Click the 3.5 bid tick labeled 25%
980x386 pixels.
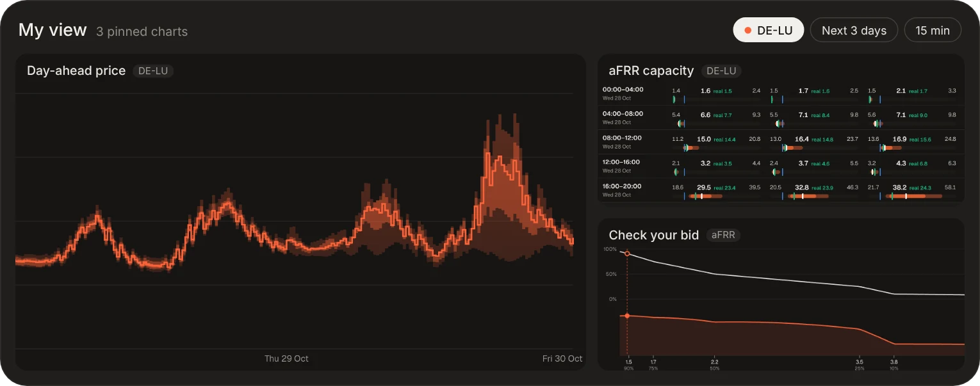pyautogui.click(x=860, y=362)
